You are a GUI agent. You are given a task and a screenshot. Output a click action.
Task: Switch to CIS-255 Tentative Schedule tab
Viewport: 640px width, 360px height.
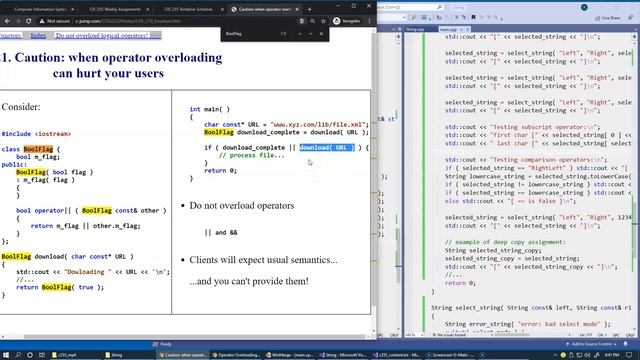click(189, 9)
